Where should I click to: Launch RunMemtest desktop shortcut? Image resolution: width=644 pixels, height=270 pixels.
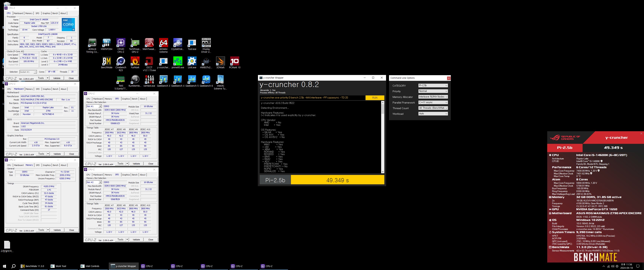135,81
